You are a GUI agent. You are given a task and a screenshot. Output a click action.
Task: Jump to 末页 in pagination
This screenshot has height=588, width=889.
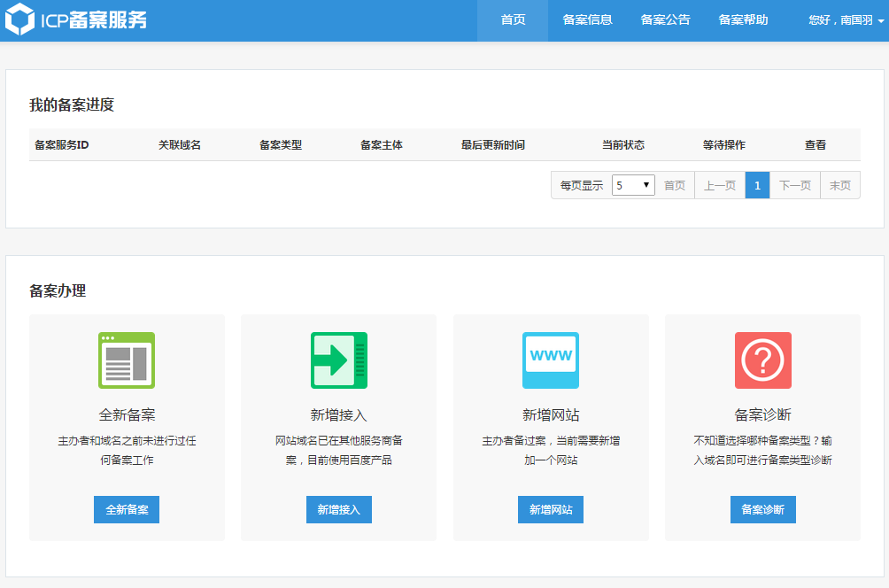(x=840, y=185)
